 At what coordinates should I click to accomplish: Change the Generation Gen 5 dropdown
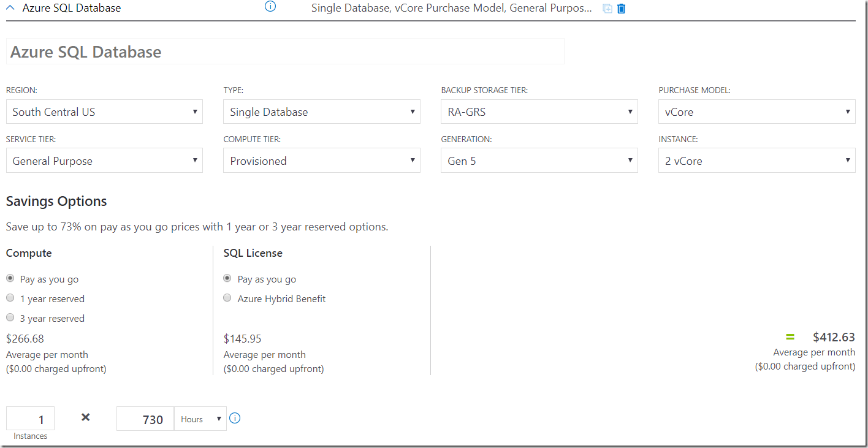(x=539, y=161)
